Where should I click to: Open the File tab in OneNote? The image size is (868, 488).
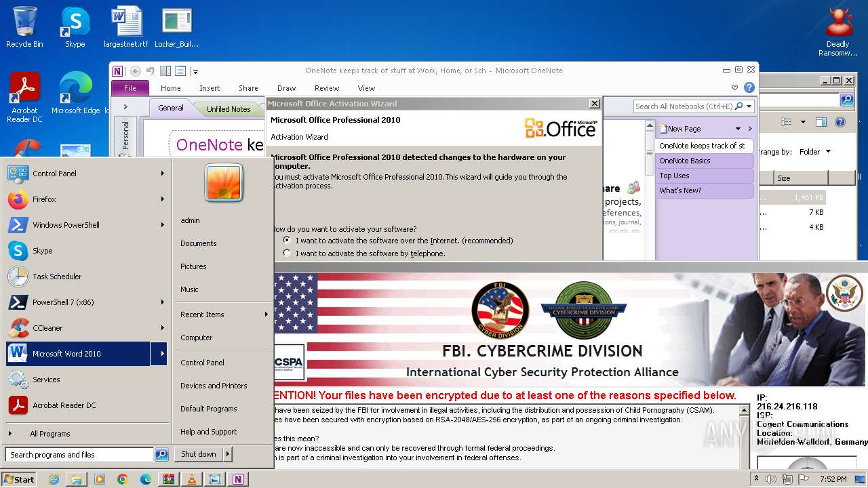[x=130, y=88]
